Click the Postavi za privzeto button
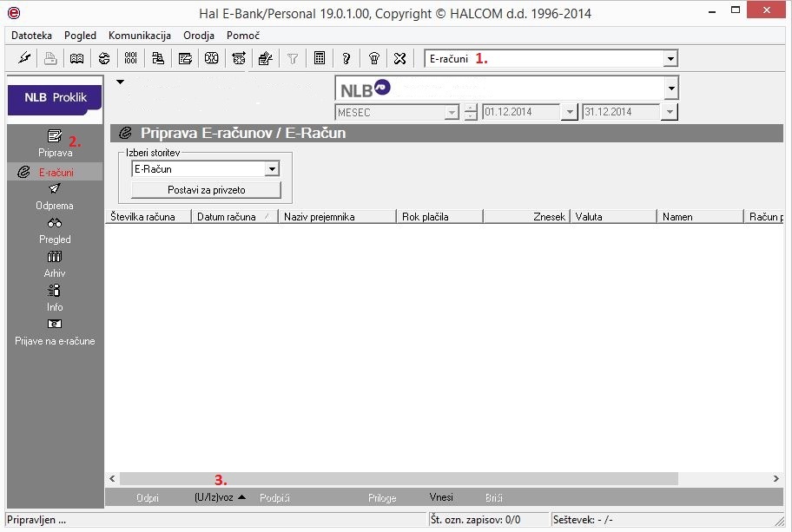 click(x=206, y=190)
